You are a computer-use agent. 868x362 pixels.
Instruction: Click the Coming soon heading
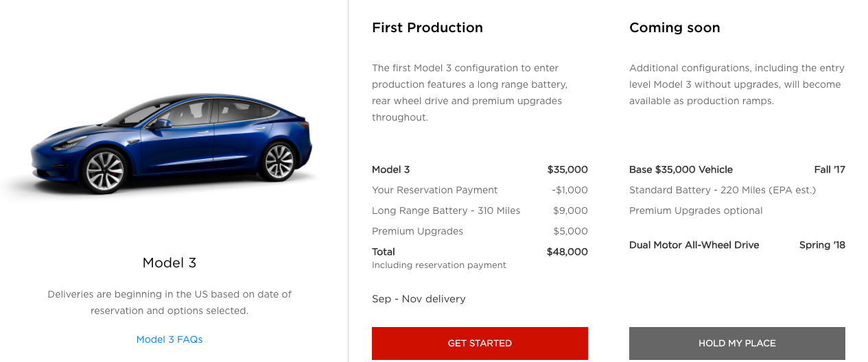click(x=675, y=28)
